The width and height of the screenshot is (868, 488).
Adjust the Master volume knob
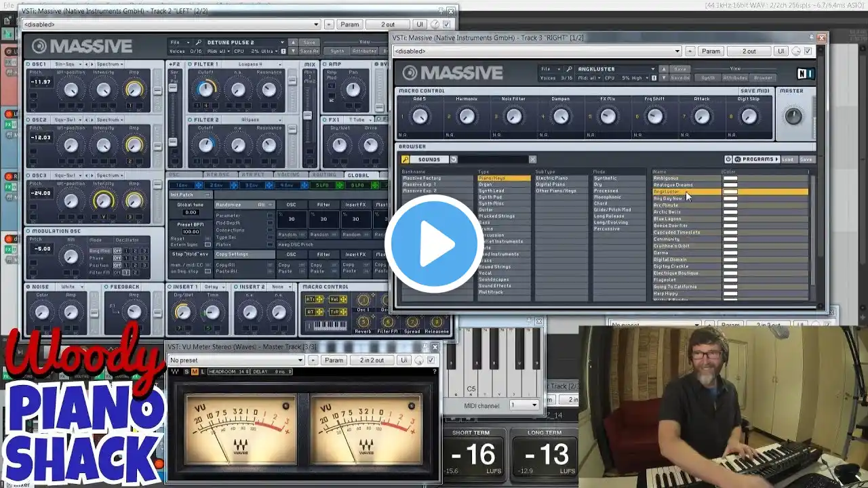793,116
